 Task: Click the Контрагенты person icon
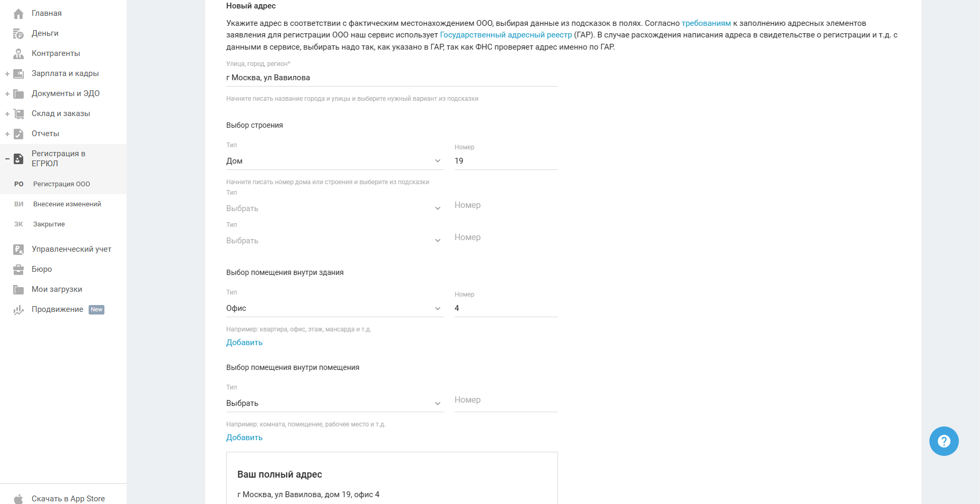tap(18, 54)
